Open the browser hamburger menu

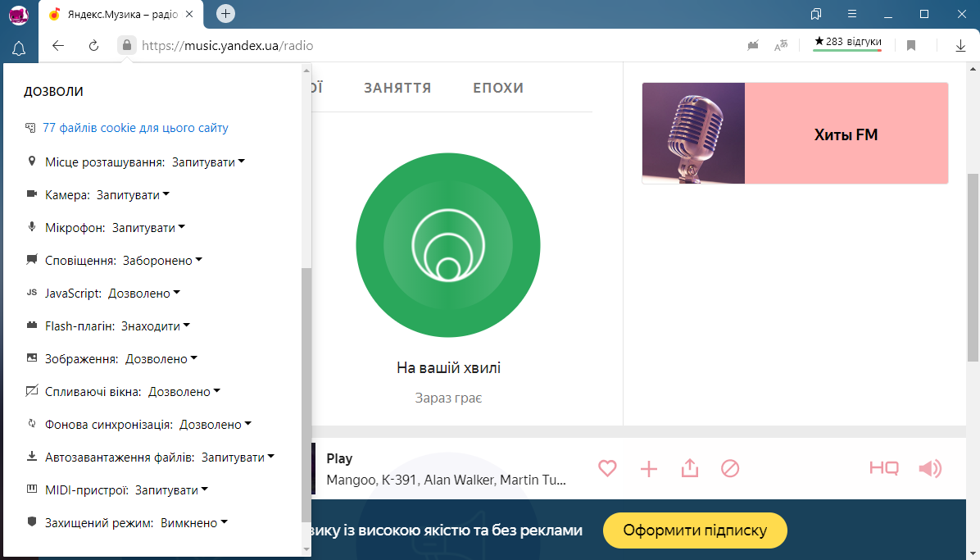852,14
